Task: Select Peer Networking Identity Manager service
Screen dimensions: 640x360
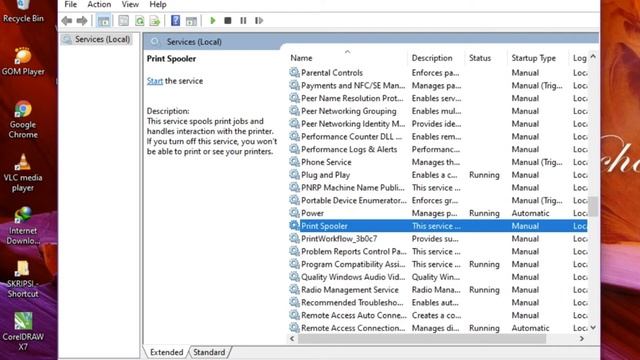Action: (353, 123)
